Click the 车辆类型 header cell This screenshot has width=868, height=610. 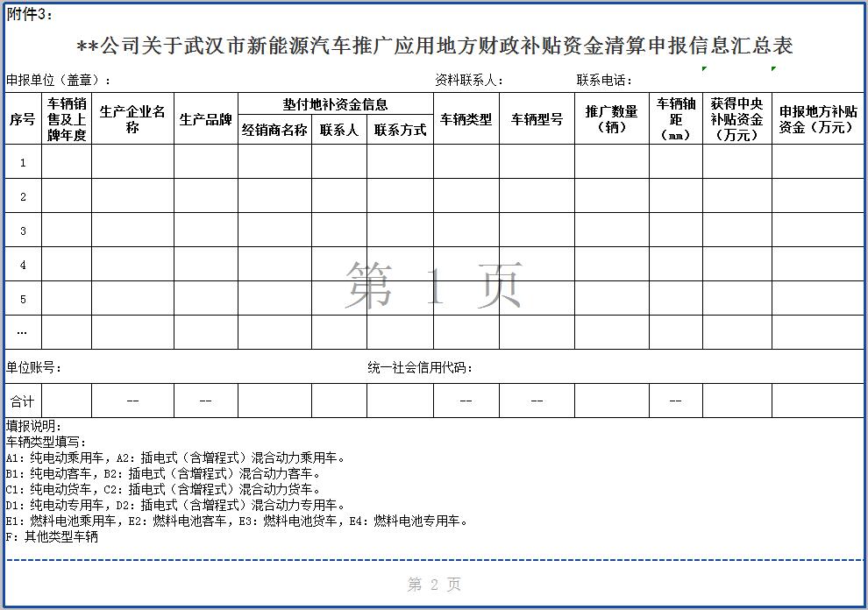(x=466, y=119)
